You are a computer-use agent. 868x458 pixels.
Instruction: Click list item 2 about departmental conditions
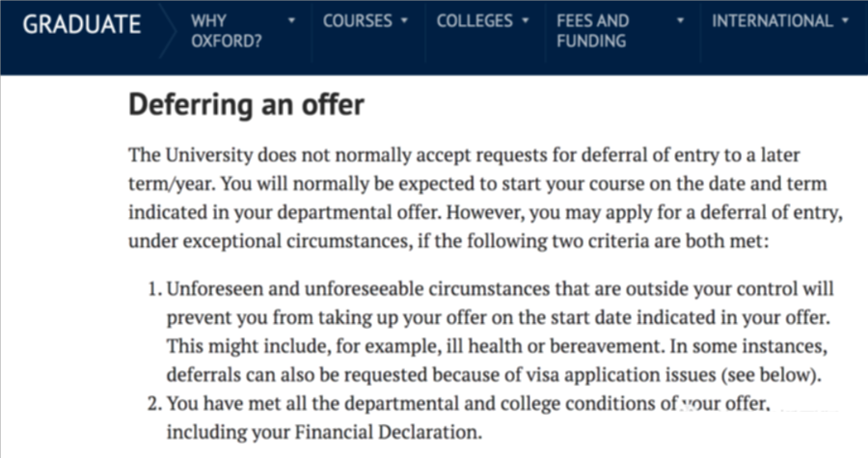pyautogui.click(x=459, y=418)
